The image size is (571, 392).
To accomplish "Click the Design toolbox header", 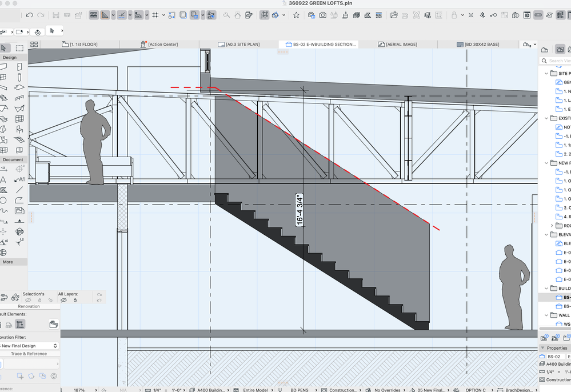I will (x=13, y=58).
